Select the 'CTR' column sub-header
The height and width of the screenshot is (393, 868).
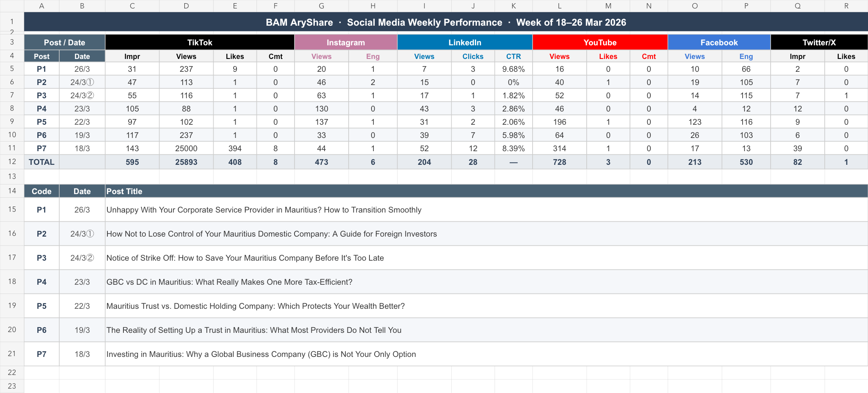513,57
